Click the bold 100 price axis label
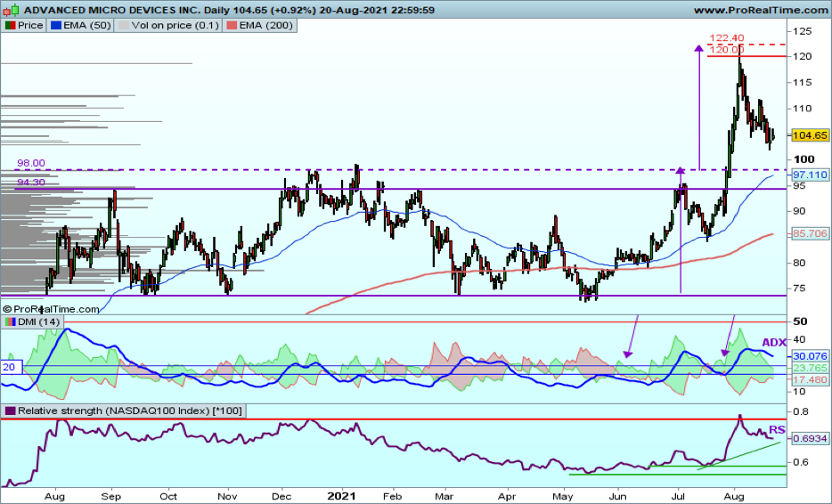Image resolution: width=832 pixels, height=504 pixels. point(803,159)
